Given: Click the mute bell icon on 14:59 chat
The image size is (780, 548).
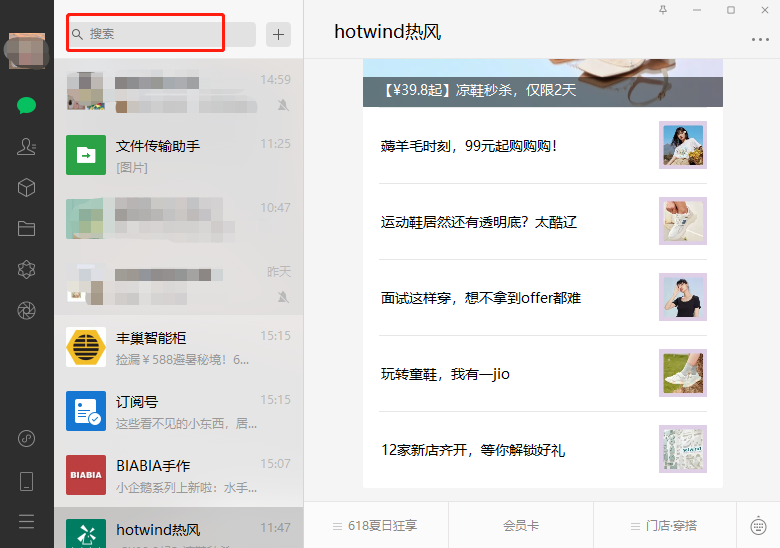Looking at the screenshot, I should coord(283,105).
